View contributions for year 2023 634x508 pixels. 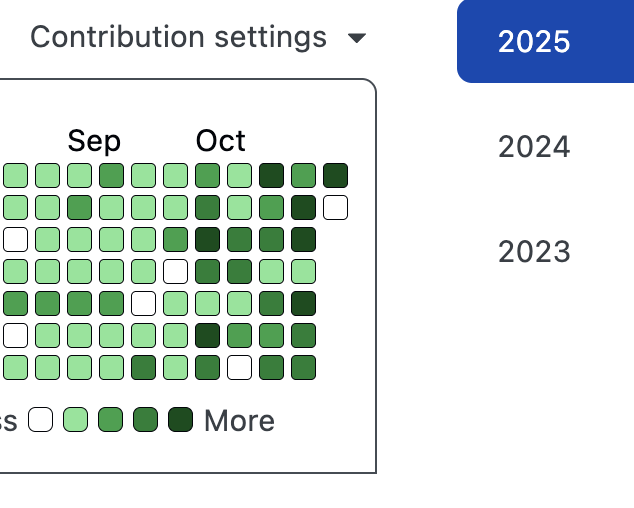[x=535, y=251]
